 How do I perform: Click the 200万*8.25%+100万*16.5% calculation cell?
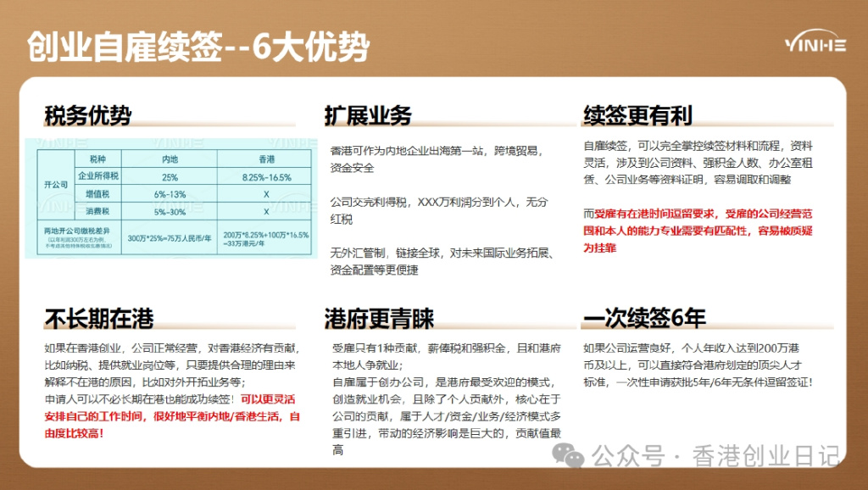pos(265,238)
